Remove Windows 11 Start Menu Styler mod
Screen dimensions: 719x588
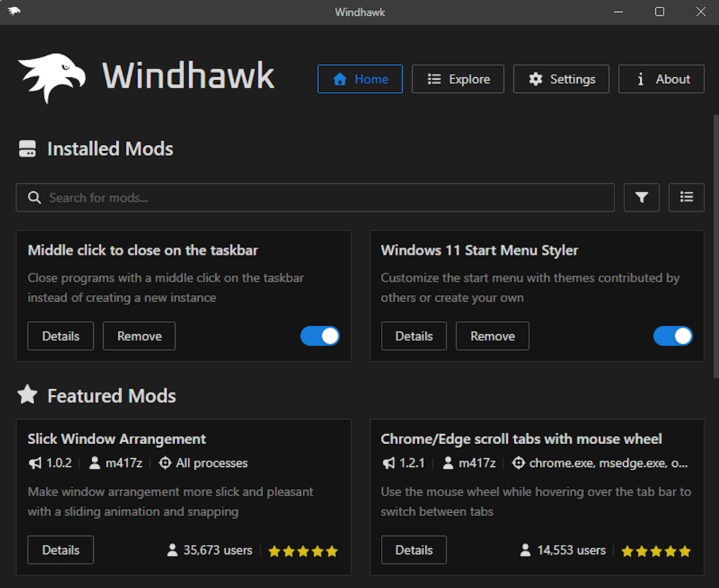coord(493,336)
